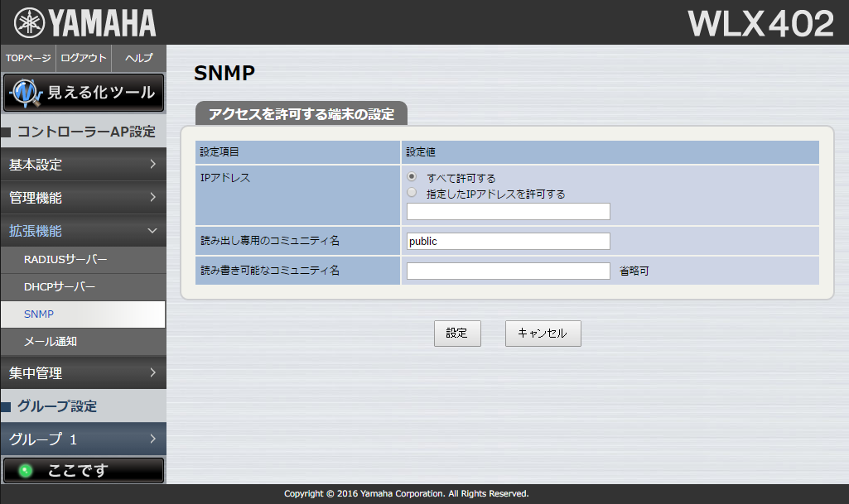Click the アクセスを許可する端末の設定 tab header

click(301, 113)
